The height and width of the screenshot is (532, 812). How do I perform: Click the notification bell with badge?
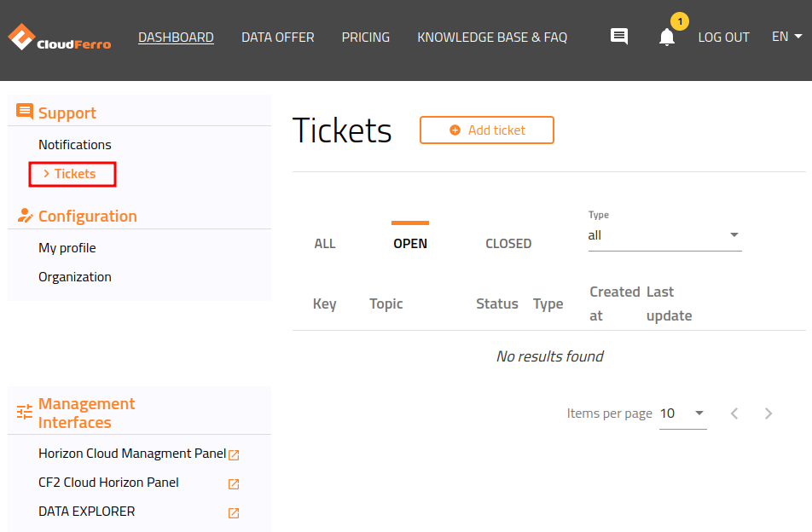click(x=668, y=38)
